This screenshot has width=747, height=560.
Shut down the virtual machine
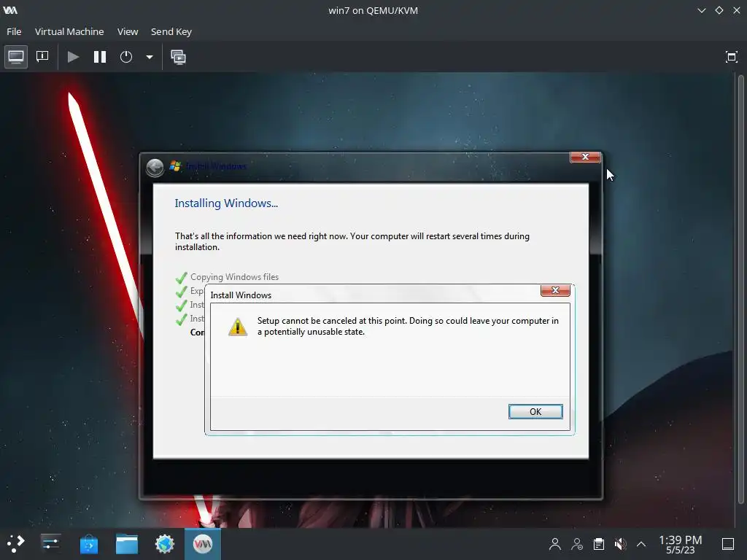(x=125, y=57)
